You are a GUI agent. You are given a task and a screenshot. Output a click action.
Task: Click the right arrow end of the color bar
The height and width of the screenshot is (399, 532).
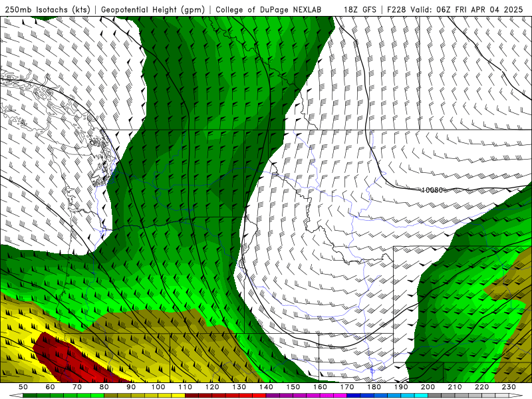point(516,396)
